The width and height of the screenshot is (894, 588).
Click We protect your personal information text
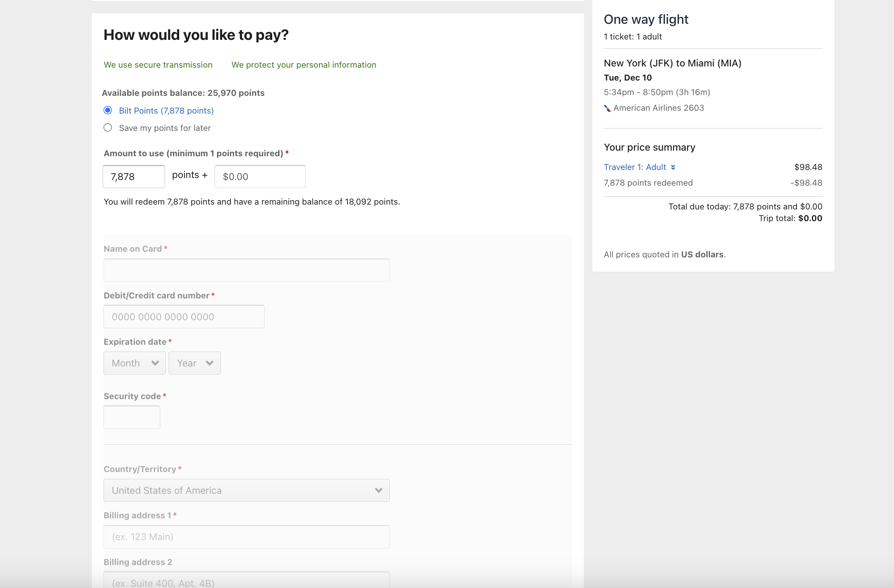coord(304,65)
